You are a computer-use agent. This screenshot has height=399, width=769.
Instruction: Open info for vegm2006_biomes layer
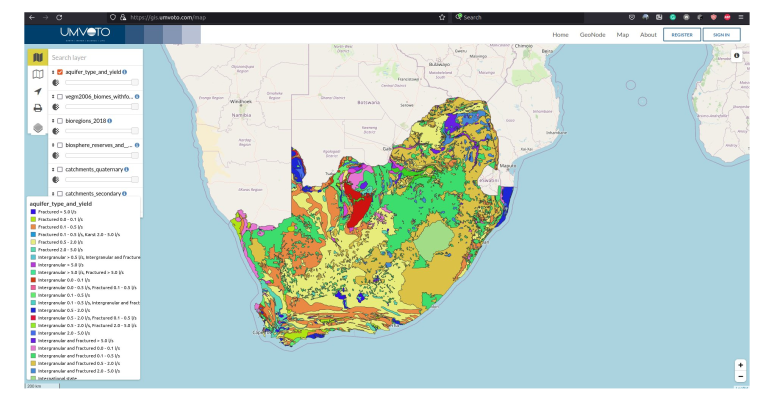coord(137,97)
